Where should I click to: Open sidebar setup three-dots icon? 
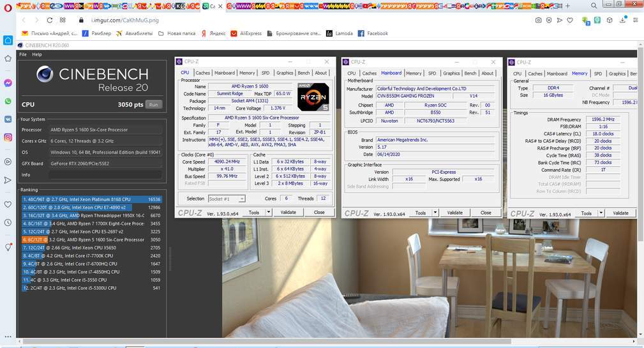click(x=8, y=337)
